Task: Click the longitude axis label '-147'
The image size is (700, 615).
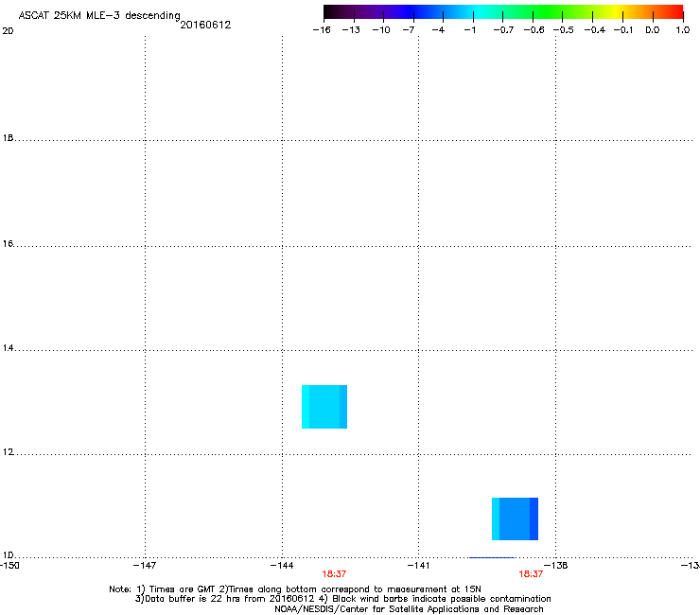Action: (x=145, y=566)
